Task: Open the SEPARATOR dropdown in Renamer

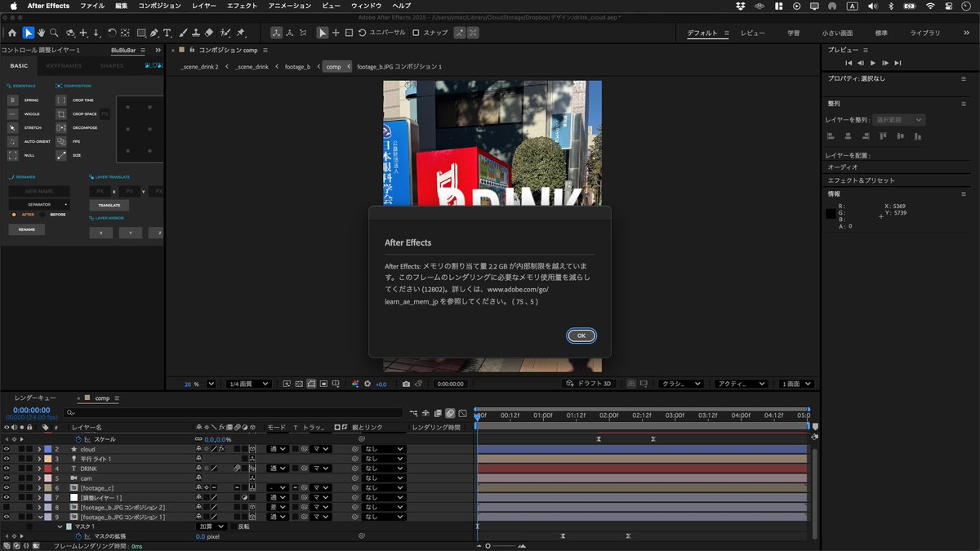Action: pyautogui.click(x=39, y=205)
